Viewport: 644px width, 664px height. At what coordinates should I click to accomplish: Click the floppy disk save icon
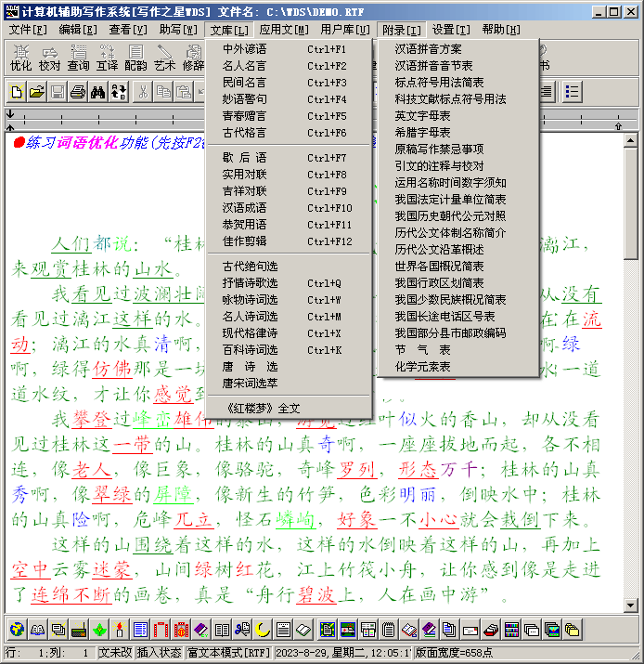[x=58, y=92]
